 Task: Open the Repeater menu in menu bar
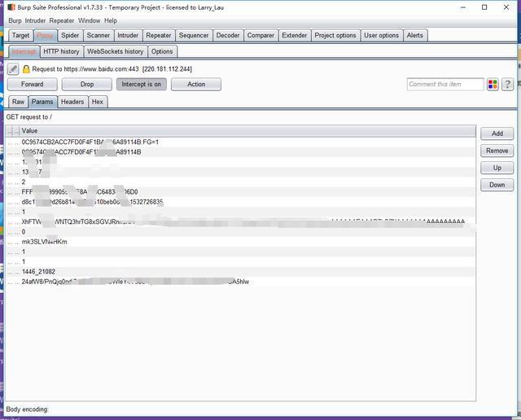point(62,20)
